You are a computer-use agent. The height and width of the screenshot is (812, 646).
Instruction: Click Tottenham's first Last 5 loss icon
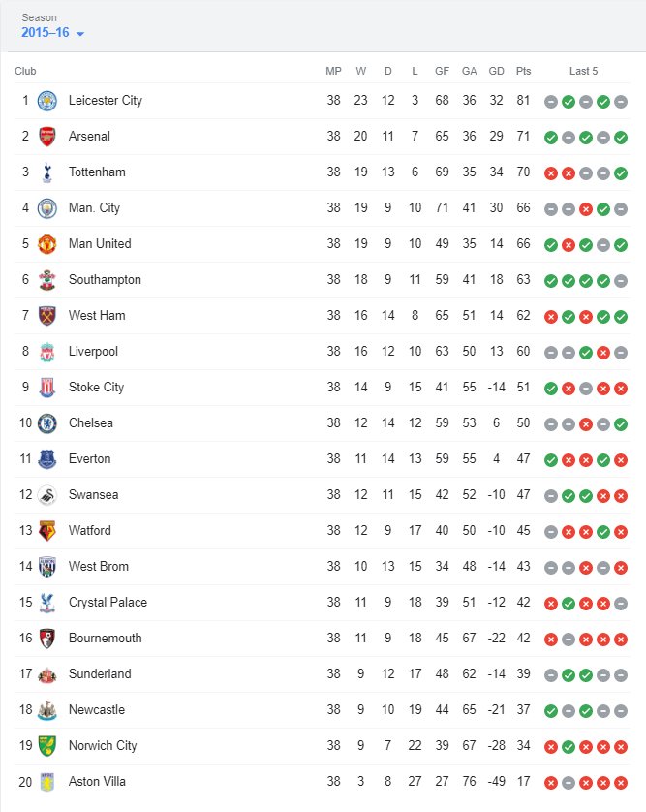(551, 172)
